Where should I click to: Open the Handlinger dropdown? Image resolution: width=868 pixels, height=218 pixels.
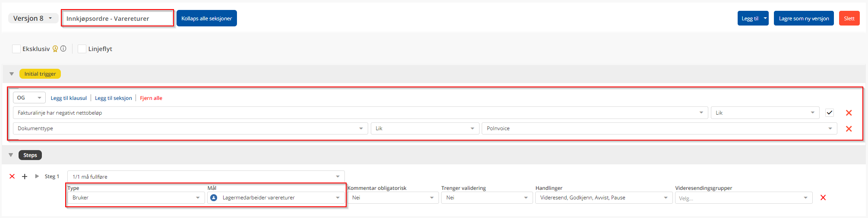pos(603,198)
